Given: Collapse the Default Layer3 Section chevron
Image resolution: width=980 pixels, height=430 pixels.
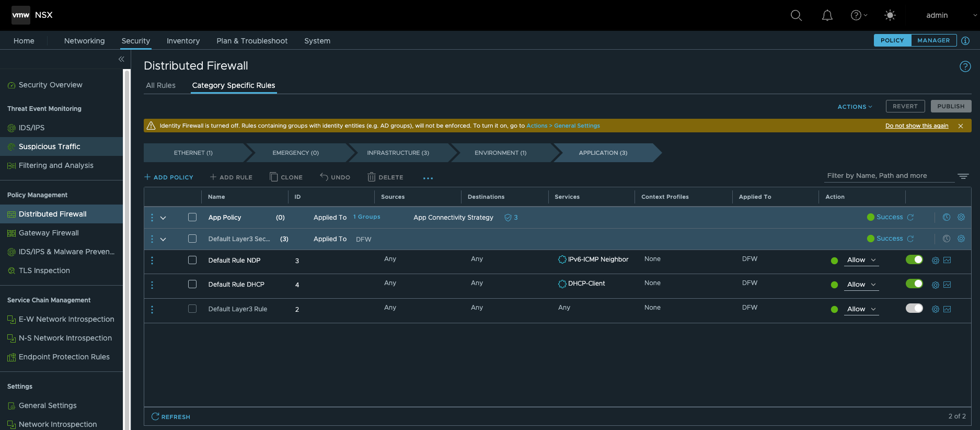Looking at the screenshot, I should [x=163, y=240].
